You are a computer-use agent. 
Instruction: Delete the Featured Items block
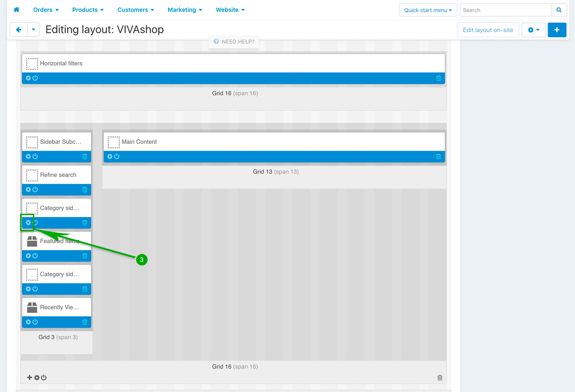point(85,256)
